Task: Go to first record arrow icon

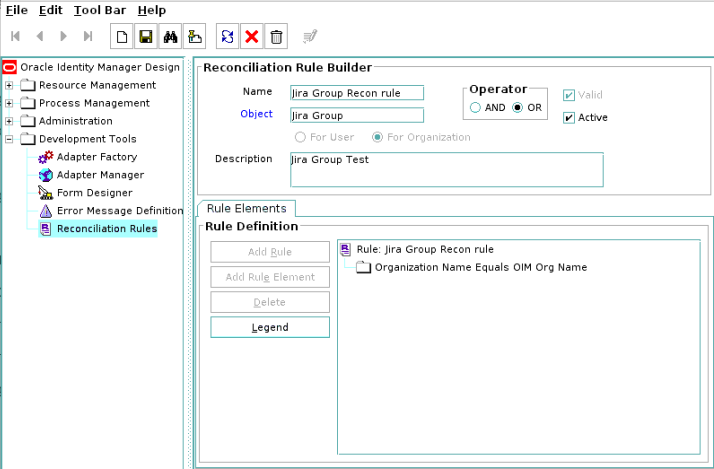Action: [15, 36]
